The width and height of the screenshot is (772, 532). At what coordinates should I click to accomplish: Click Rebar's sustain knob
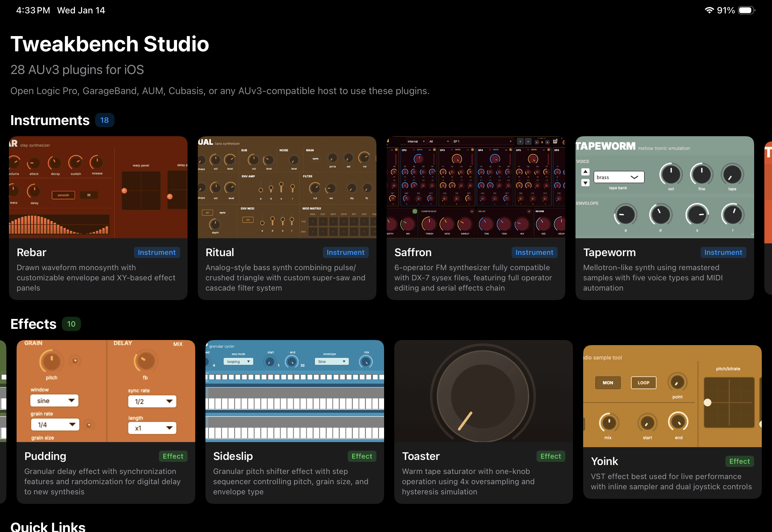pos(76,163)
